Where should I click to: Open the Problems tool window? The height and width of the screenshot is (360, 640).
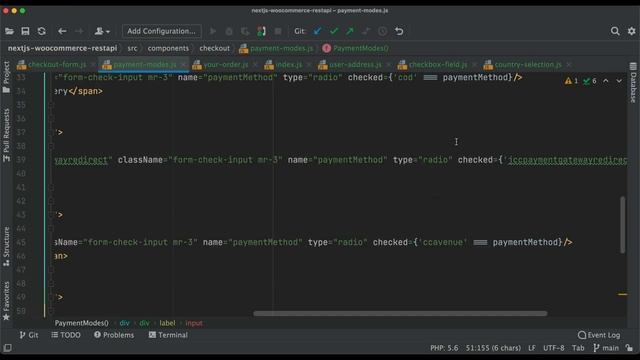tap(114, 335)
